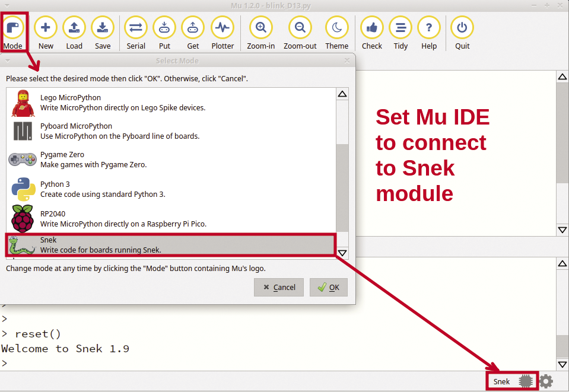Click the Pyboard logo icon
569x392 pixels.
click(x=23, y=131)
